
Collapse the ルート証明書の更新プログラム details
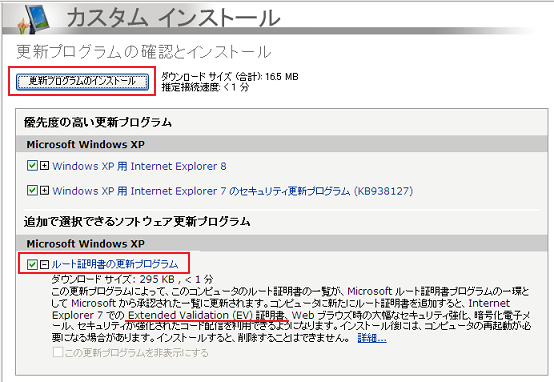point(44,264)
